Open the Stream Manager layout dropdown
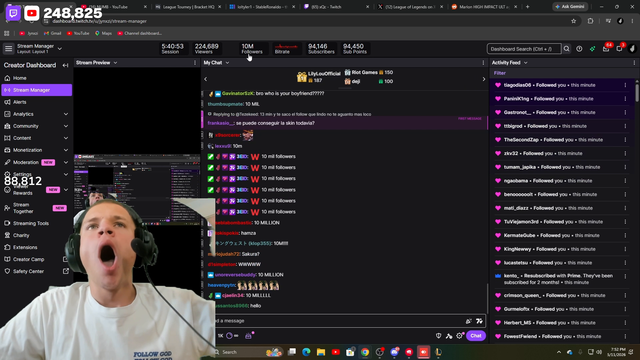Screen dimensions: 640x360 [60, 49]
